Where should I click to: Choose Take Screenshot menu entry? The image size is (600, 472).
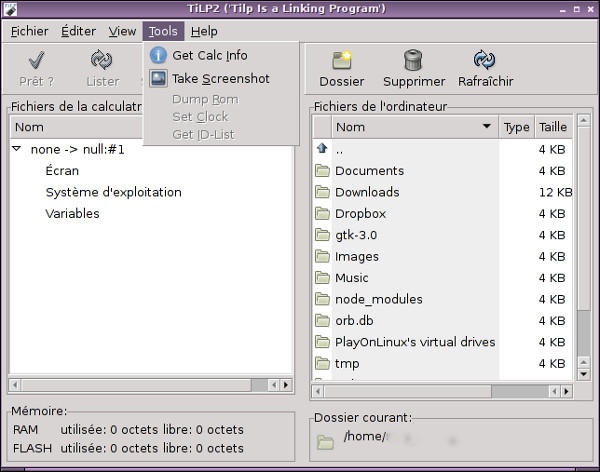click(x=221, y=78)
